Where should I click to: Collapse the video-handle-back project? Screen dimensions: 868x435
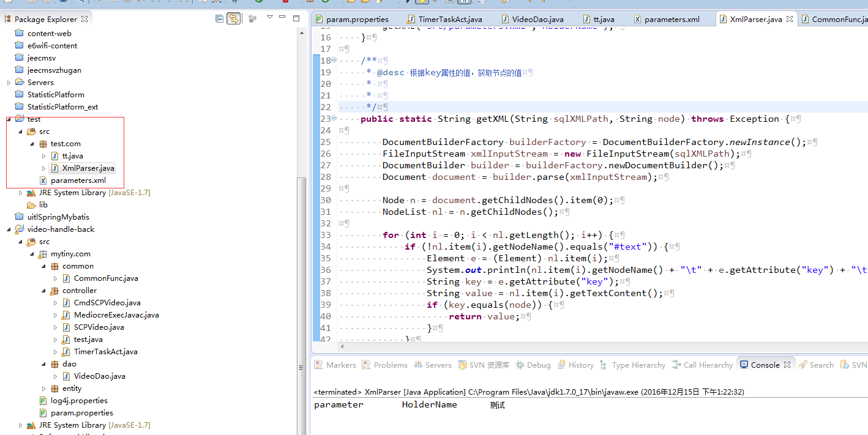[9, 229]
